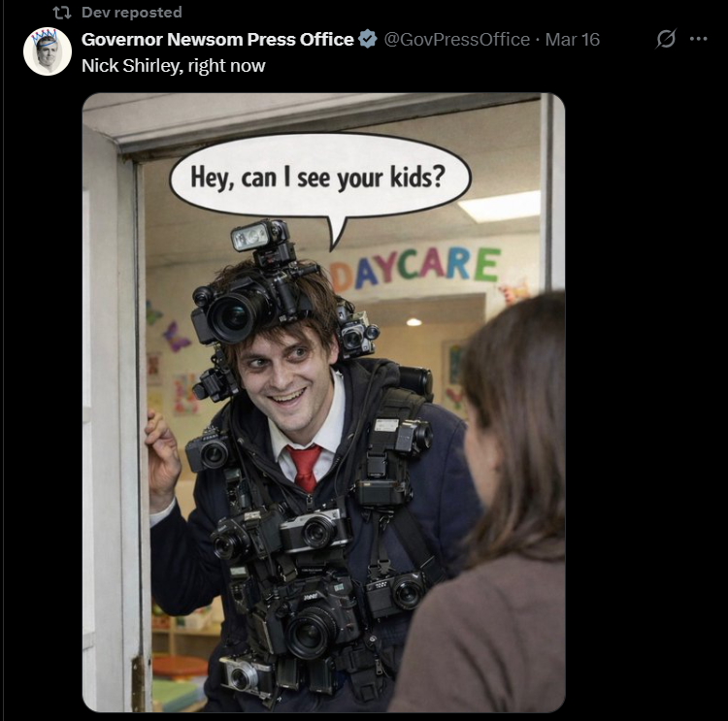The height and width of the screenshot is (721, 728).
Task: Click the post text "Nick Shirley, right now"
Action: (173, 66)
